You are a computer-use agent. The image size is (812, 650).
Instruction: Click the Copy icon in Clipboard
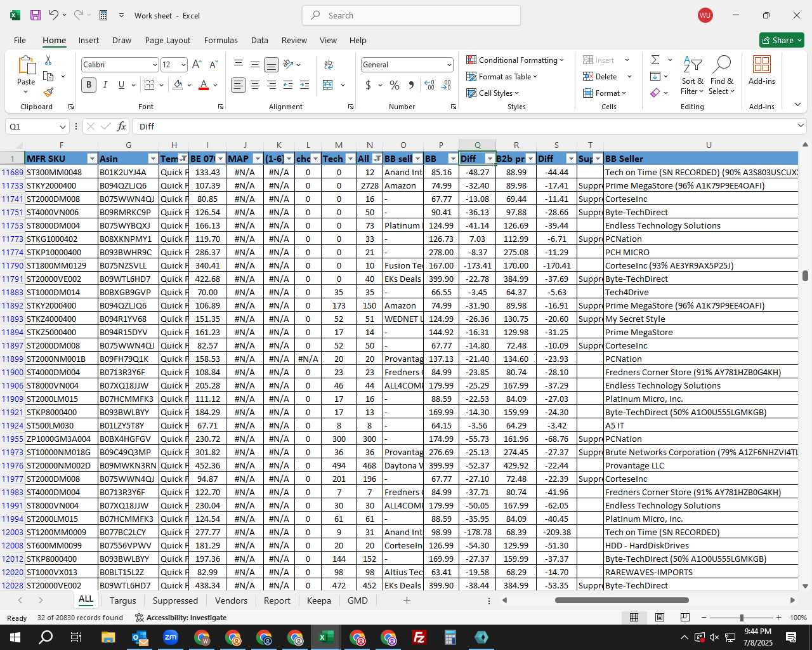pos(48,76)
